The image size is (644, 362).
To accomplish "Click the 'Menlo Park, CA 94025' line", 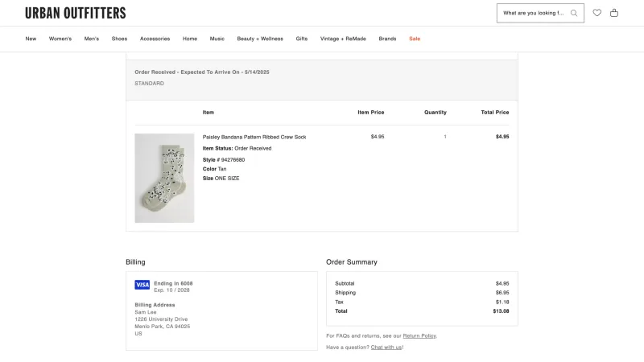I will tap(163, 327).
